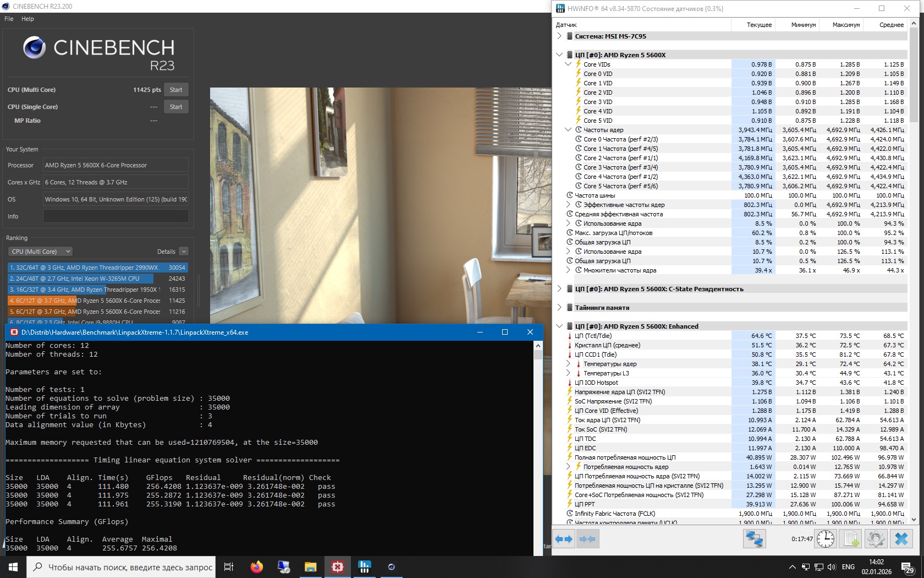This screenshot has height=578, width=924.
Task: Toggle the ranking Details button
Action: click(x=184, y=252)
